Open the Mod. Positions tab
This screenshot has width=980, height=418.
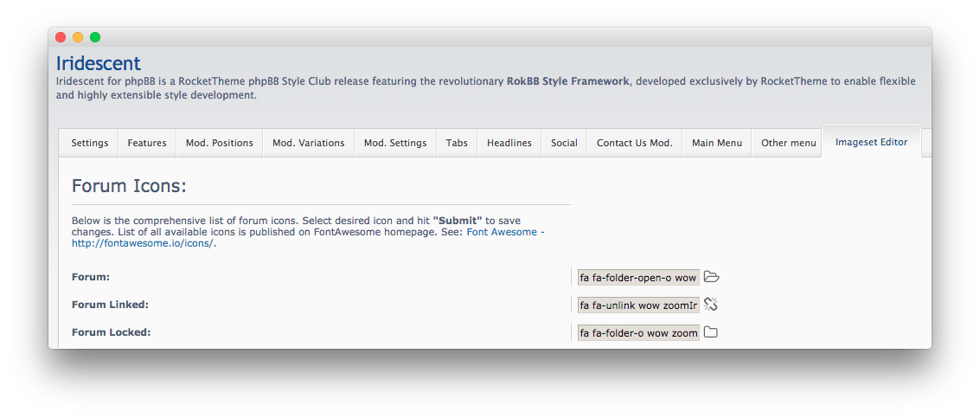[x=220, y=143]
